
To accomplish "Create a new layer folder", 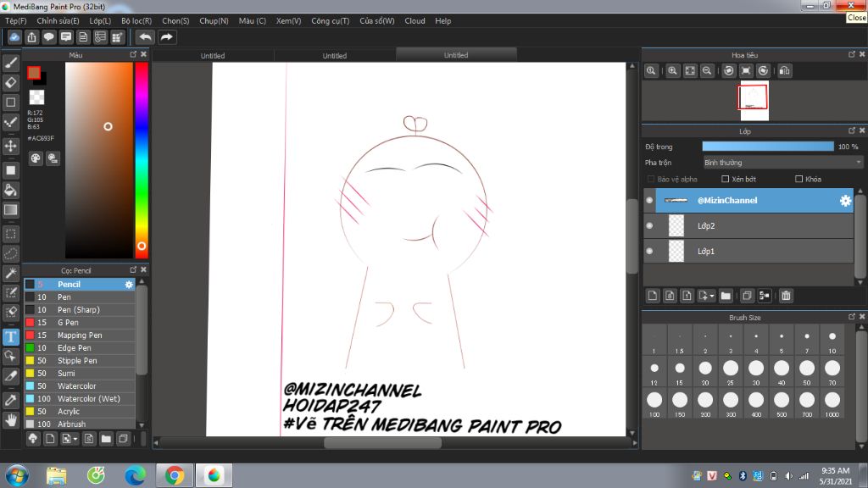I will 726,296.
